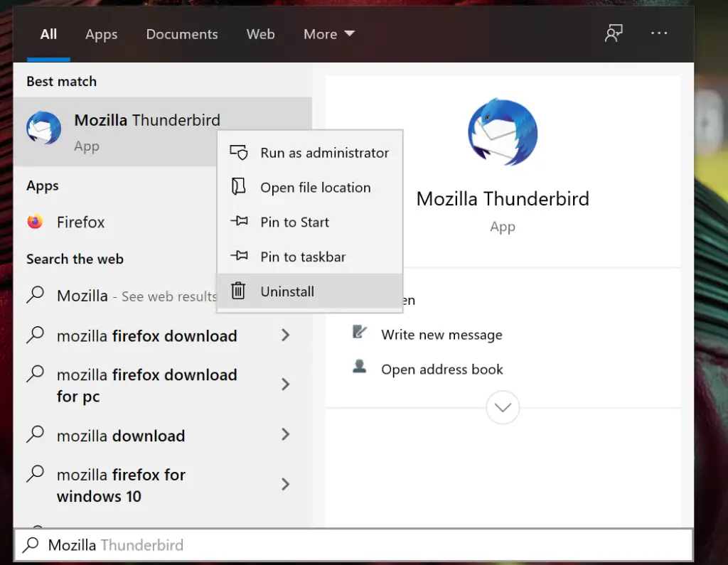Switch to the All tab
Screen dimensions: 728x565
[x=48, y=34]
